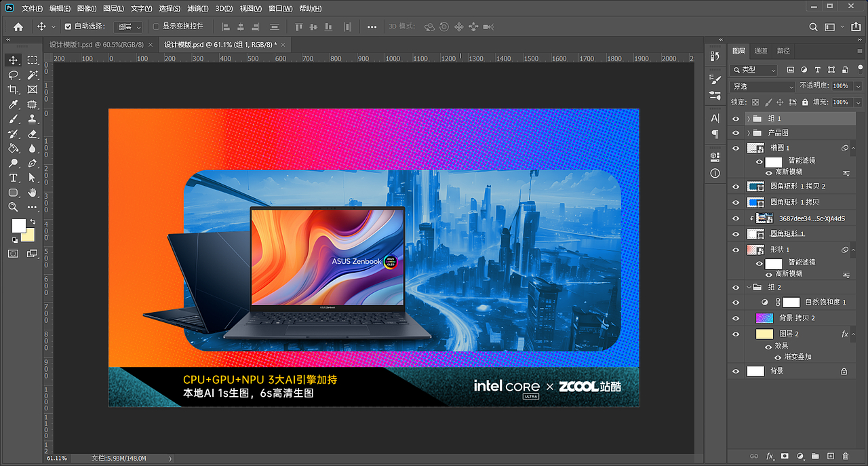Switch to the 通道 tab
This screenshot has width=868, height=466.
point(761,51)
